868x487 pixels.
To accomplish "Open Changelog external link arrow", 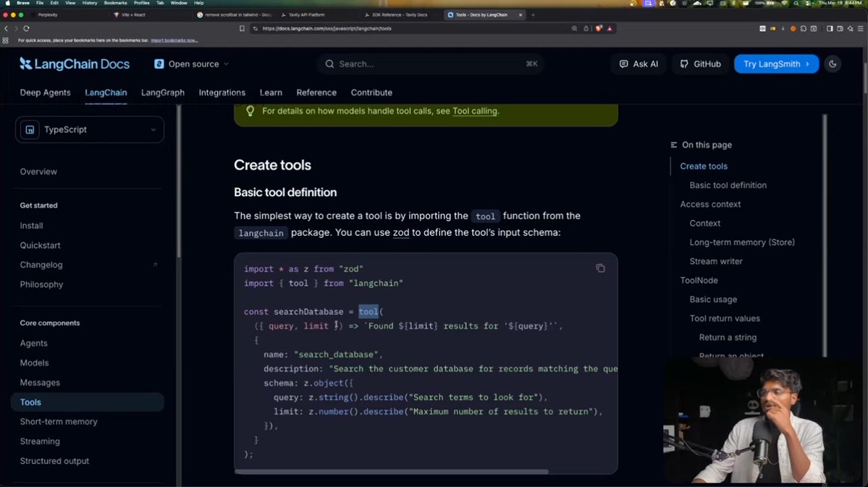I will (155, 265).
